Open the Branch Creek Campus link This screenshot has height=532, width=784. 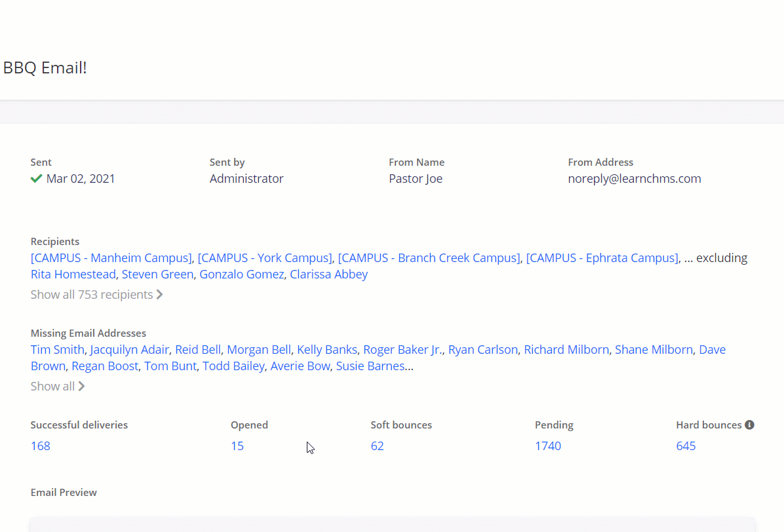pyautogui.click(x=429, y=258)
